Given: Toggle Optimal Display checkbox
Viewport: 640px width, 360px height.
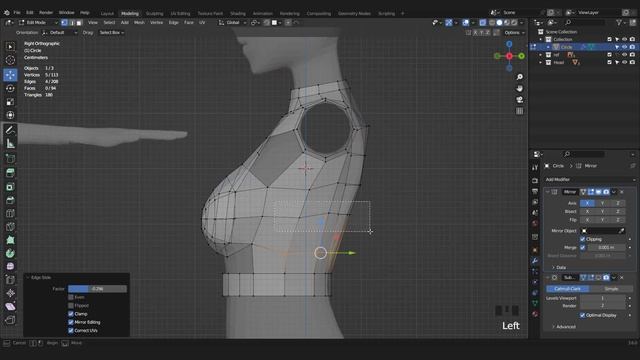Looking at the screenshot, I should (582, 315).
